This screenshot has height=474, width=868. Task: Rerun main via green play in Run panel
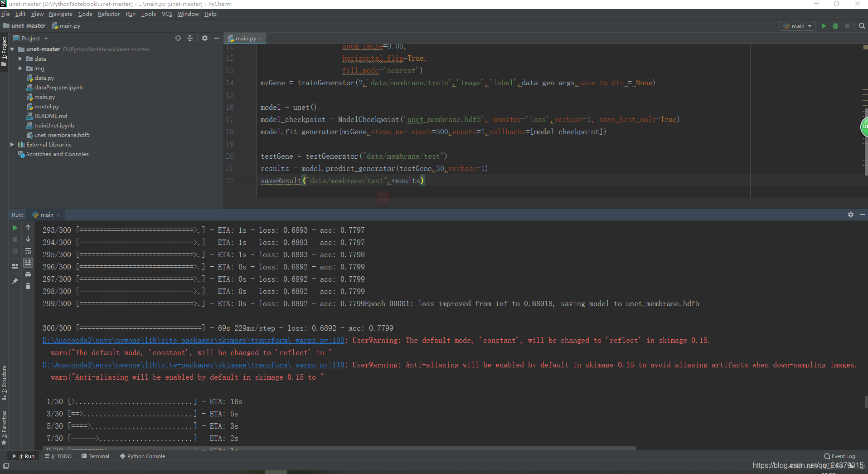click(15, 228)
